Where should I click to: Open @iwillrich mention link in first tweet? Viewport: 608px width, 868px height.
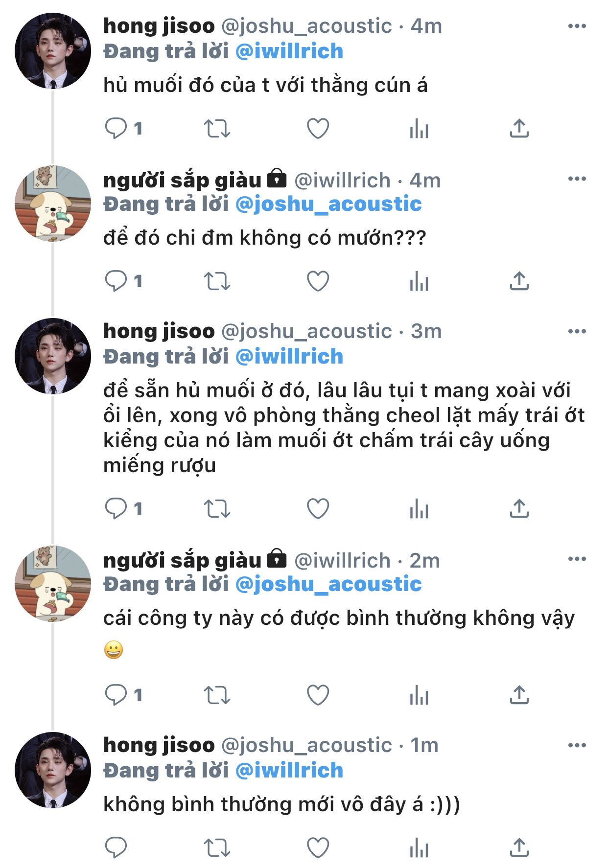click(289, 51)
